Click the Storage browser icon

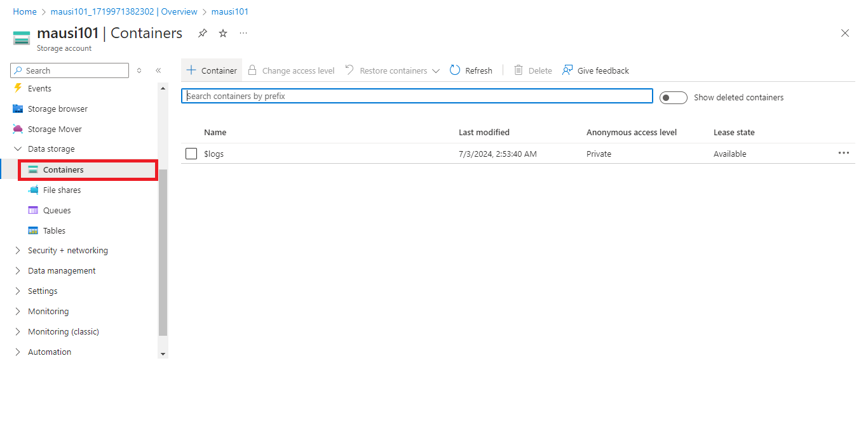(x=18, y=109)
